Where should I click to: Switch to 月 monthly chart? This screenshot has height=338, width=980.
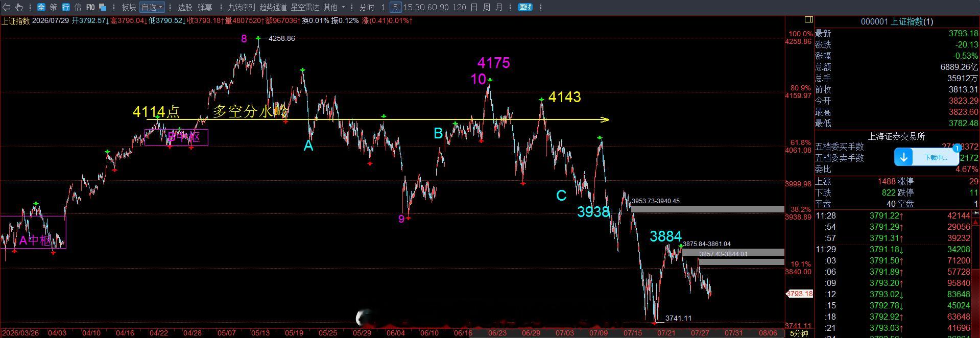(499, 7)
